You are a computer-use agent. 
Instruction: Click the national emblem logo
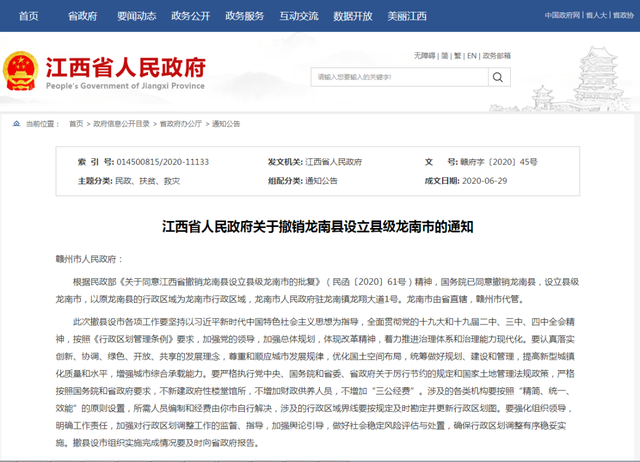tap(21, 71)
